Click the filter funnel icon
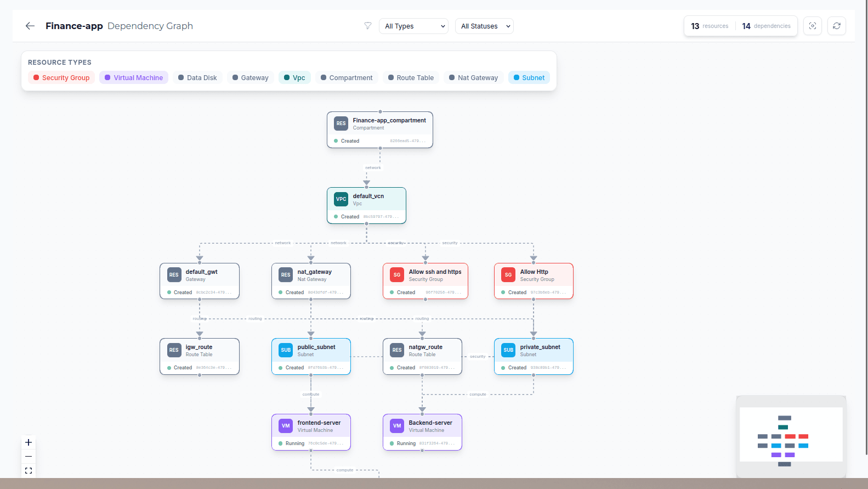 point(368,26)
